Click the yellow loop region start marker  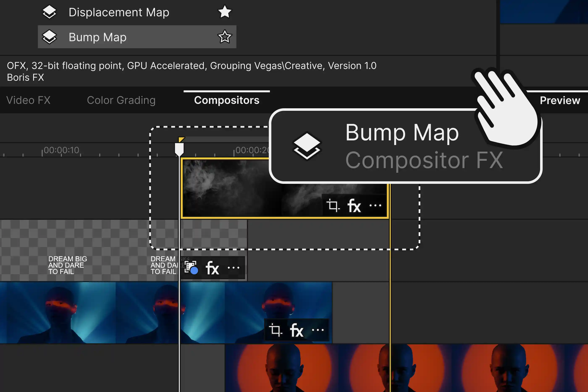(x=181, y=140)
